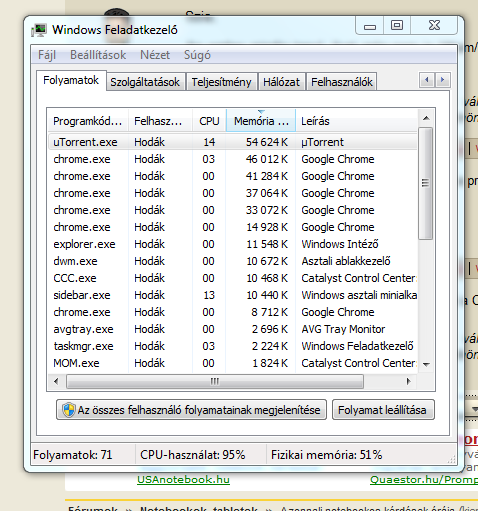Switch to the Hálózat tab

click(281, 82)
